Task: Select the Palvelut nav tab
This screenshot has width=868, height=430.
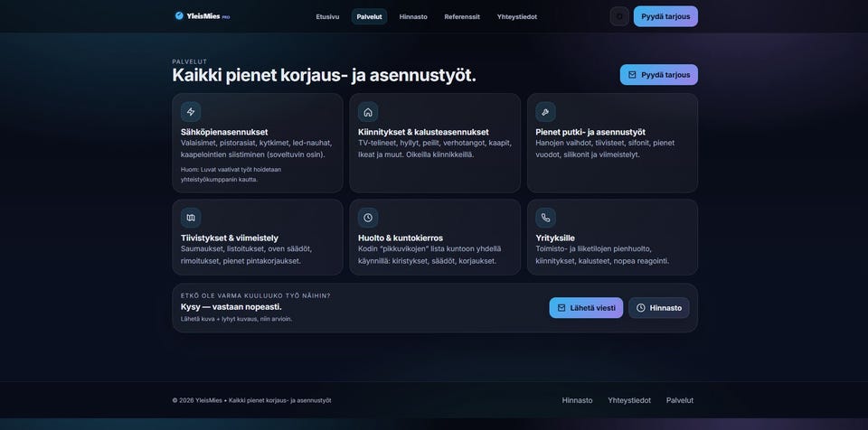Action: (x=369, y=16)
